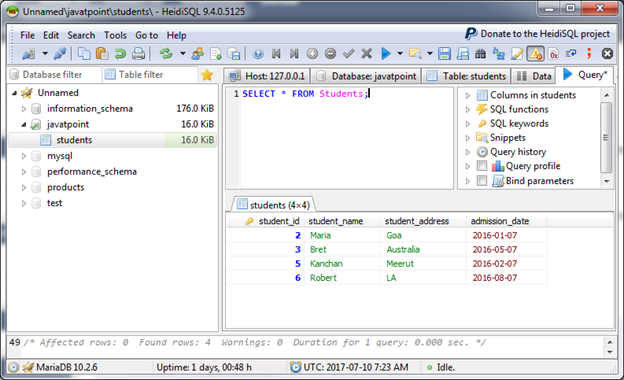
Task: Click the yellow favorites star icon
Action: pyautogui.click(x=207, y=74)
